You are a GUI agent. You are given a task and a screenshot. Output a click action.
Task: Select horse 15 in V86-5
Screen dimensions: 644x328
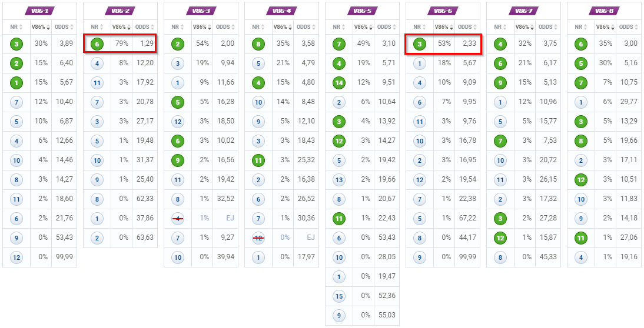tap(339, 296)
